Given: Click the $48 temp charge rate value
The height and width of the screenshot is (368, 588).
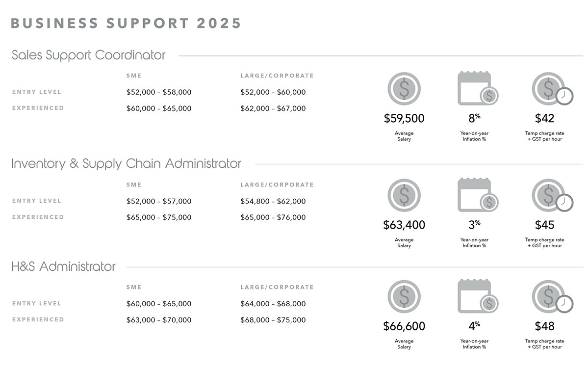Looking at the screenshot, I should pos(544,326).
